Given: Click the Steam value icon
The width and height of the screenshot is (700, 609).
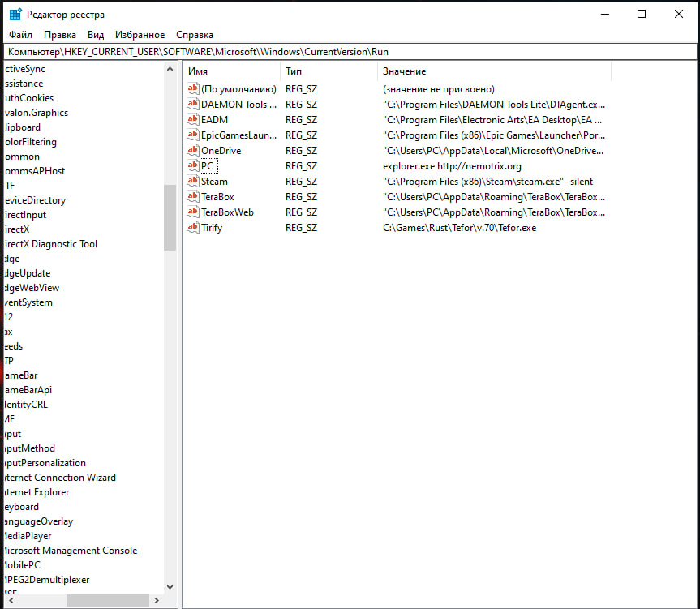Looking at the screenshot, I should click(x=192, y=181).
